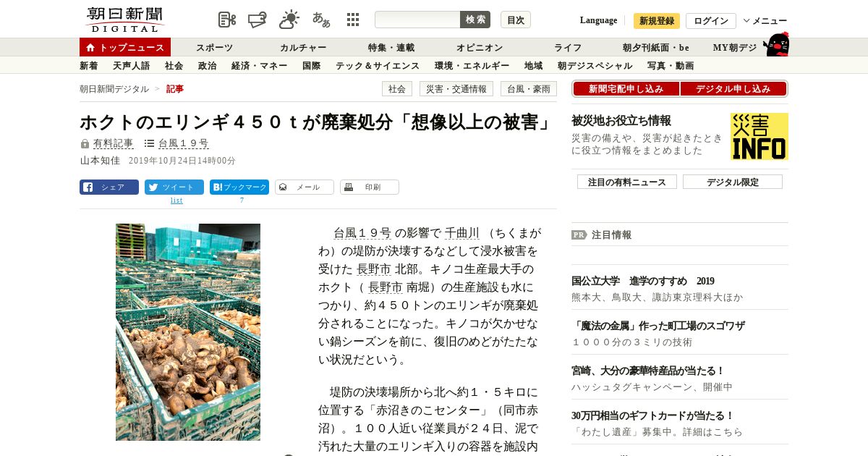The width and height of the screenshot is (868, 456).
Task: Send article via メール button
Action: coord(305,187)
